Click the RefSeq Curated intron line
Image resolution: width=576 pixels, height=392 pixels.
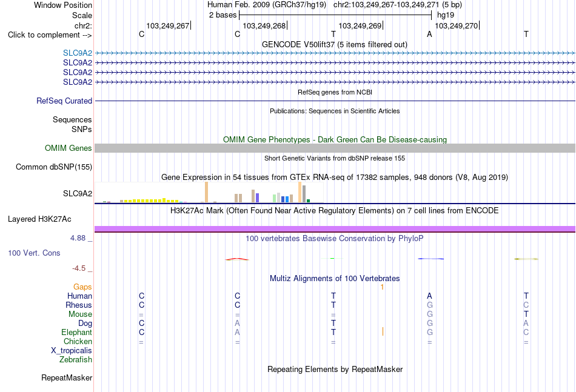(x=335, y=101)
